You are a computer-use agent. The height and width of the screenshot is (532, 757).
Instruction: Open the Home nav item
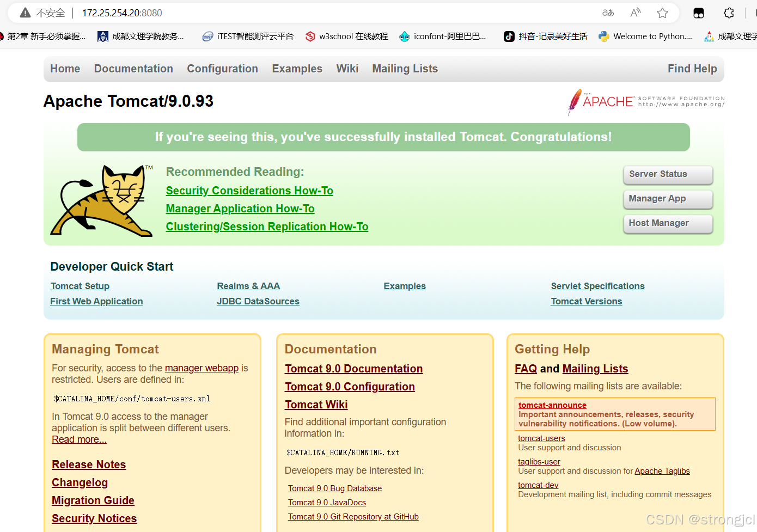click(x=65, y=69)
